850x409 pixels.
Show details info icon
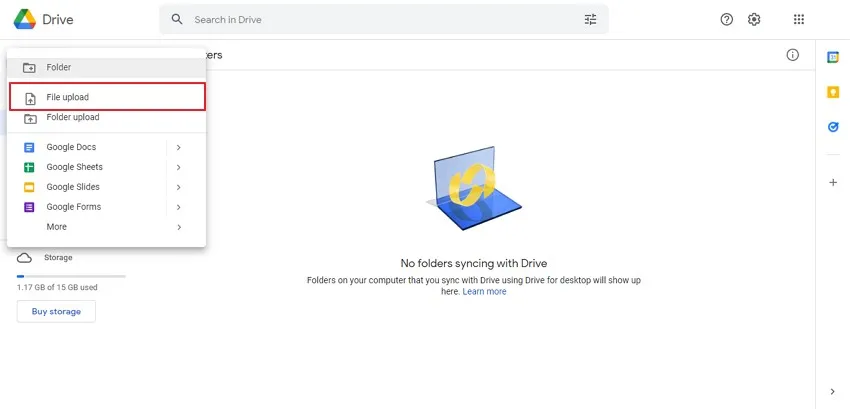point(793,55)
